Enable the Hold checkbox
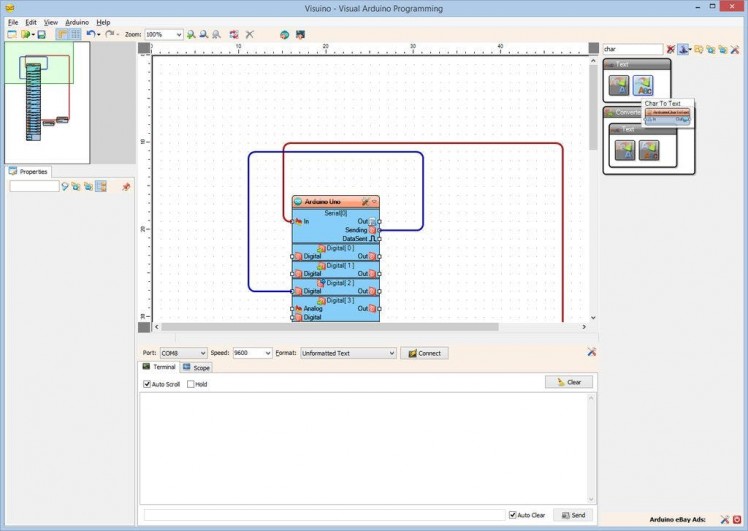Image resolution: width=748 pixels, height=531 pixels. (x=191, y=384)
